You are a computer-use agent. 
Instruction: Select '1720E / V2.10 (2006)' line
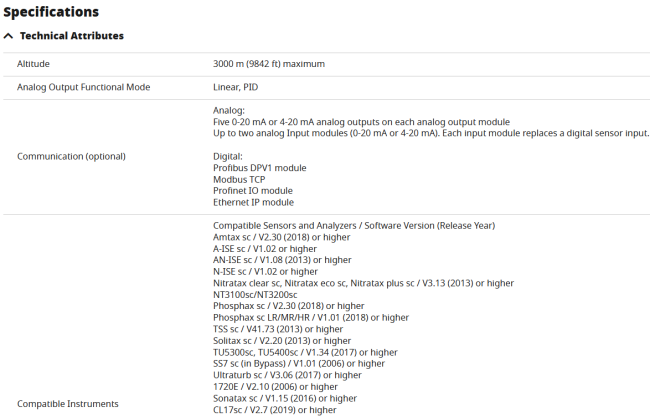click(275, 387)
